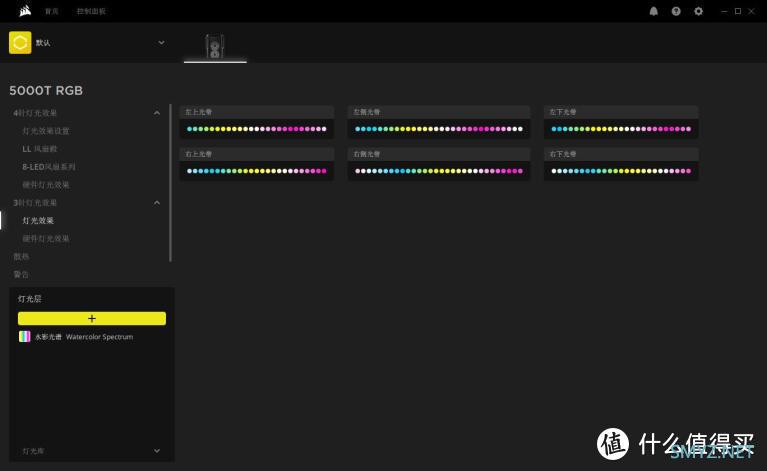Screen dimensions: 767x471
Task: Click the 左下光带 LED dot row
Action: (621, 129)
